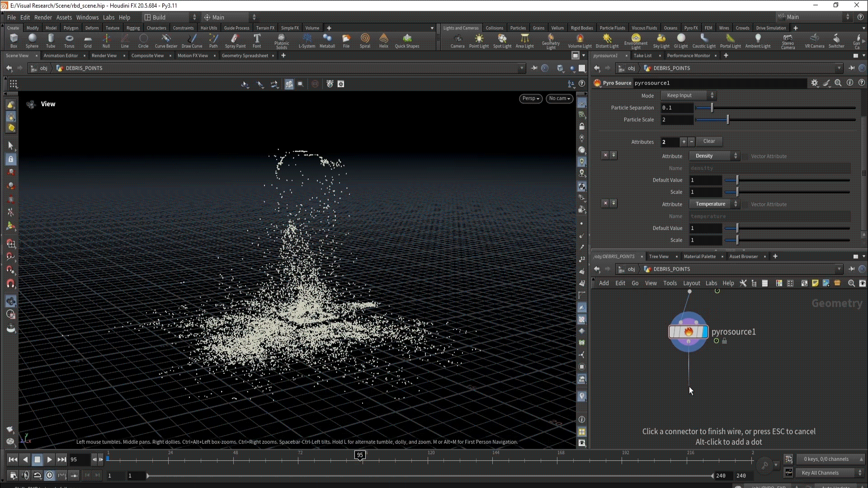
Task: Click the Clear attributes button
Action: 709,141
